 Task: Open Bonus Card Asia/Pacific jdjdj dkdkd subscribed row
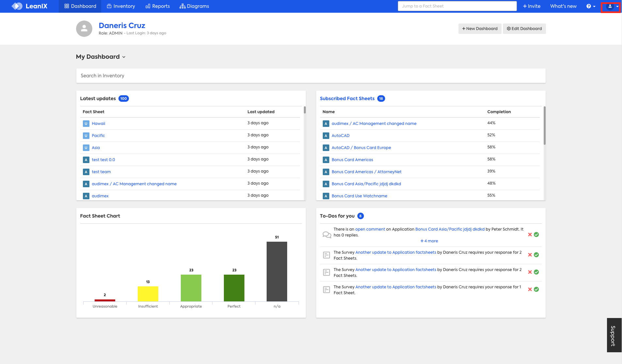366,184
